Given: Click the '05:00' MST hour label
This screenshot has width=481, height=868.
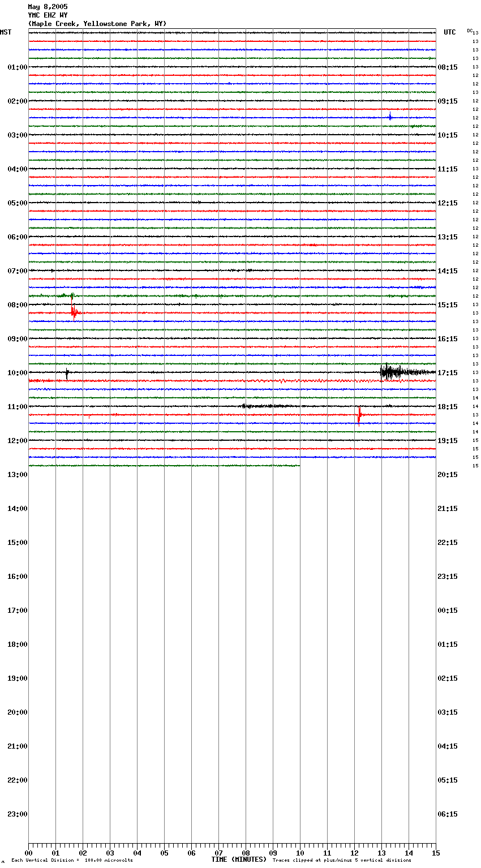Looking at the screenshot, I should [18, 203].
